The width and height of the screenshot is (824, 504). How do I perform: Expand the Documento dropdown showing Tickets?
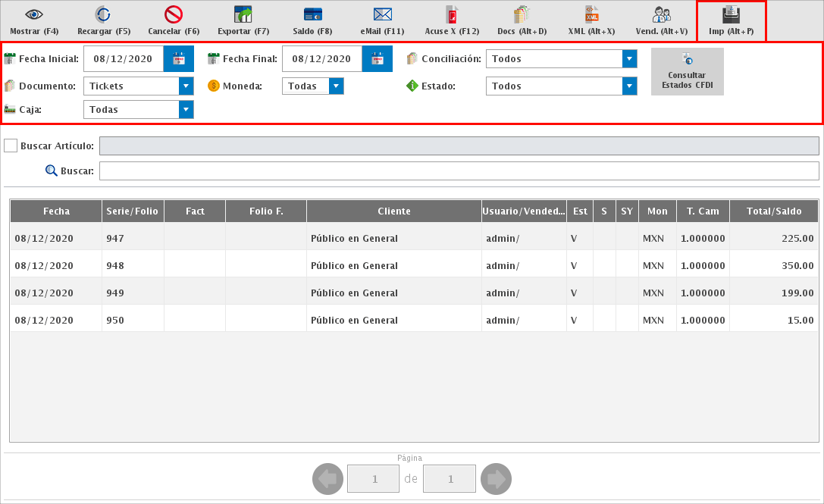tap(186, 86)
